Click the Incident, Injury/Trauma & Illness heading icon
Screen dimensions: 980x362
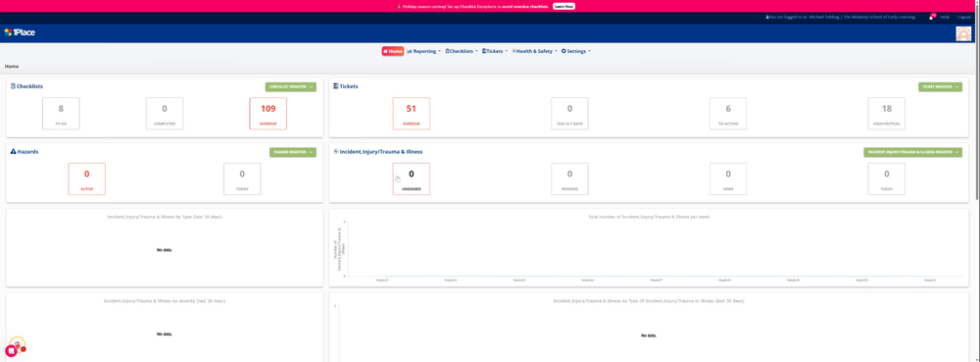coord(335,151)
